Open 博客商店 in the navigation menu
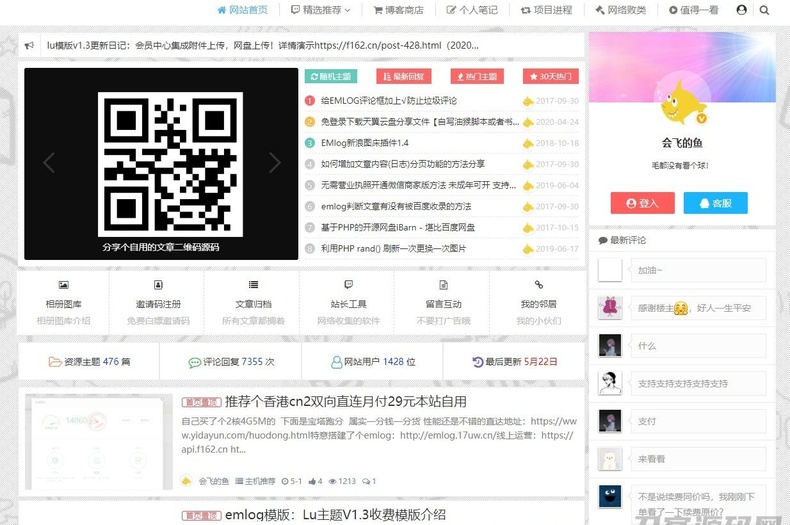This screenshot has height=525, width=790. (397, 10)
